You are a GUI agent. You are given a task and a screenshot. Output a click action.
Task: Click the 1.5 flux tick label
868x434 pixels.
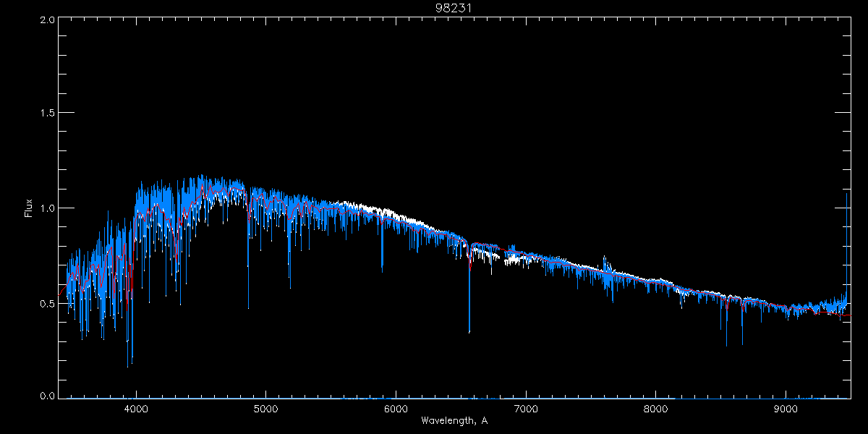tap(48, 114)
